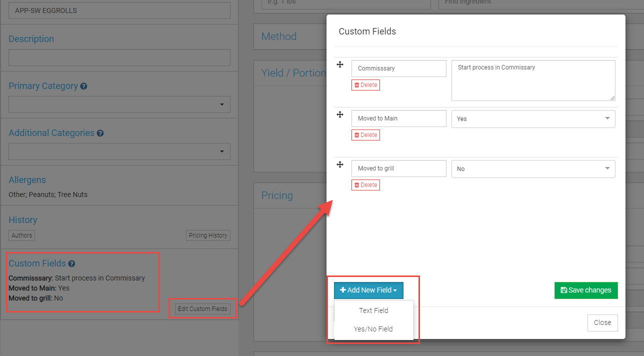The width and height of the screenshot is (644, 356).
Task: Choose Text Field from the menu
Action: (373, 310)
